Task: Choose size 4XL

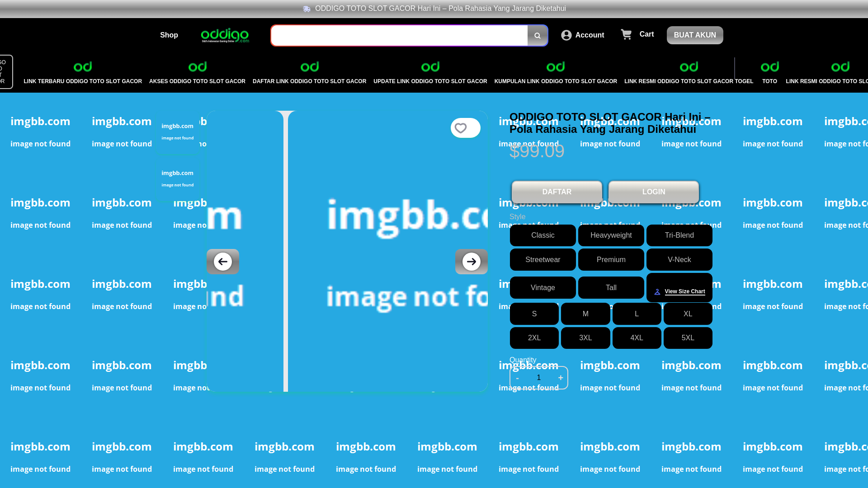Action: (x=637, y=338)
